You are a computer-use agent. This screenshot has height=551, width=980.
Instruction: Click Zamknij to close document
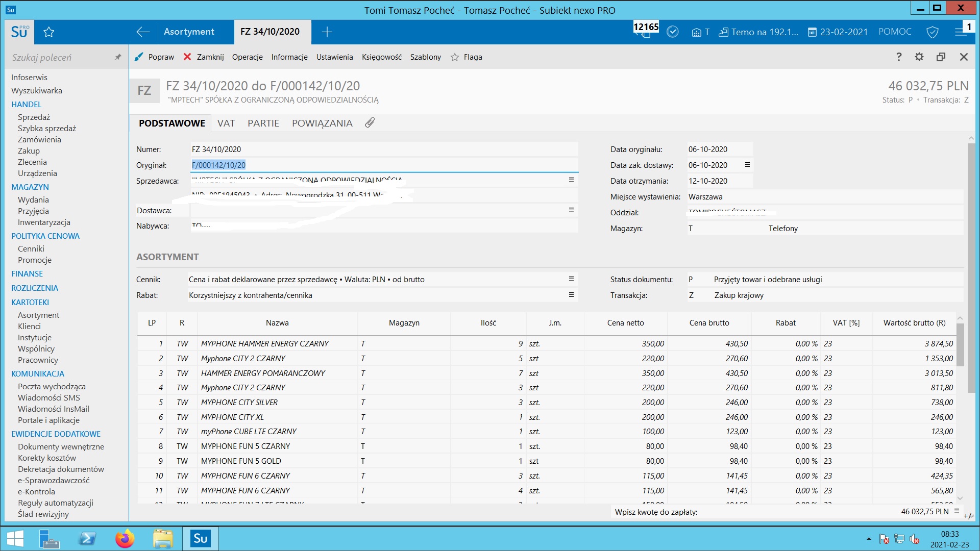[x=204, y=57]
